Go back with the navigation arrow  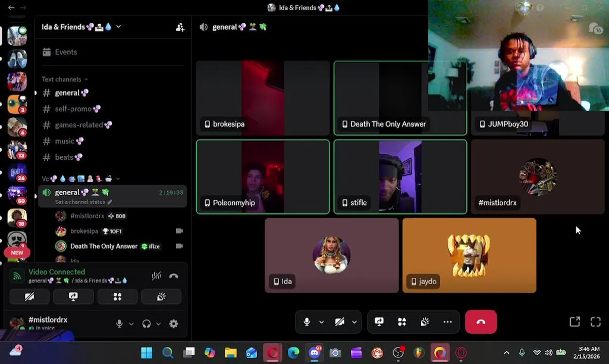click(x=11, y=8)
